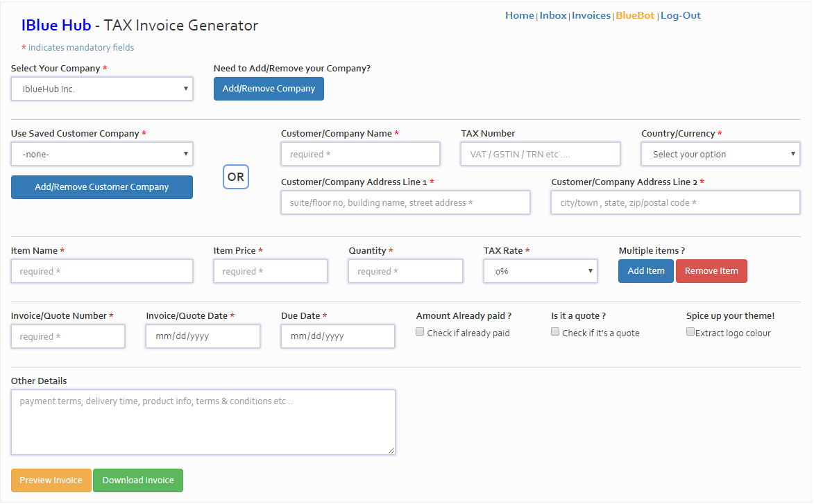
Task: Click the Item Name input
Action: pyautogui.click(x=102, y=271)
